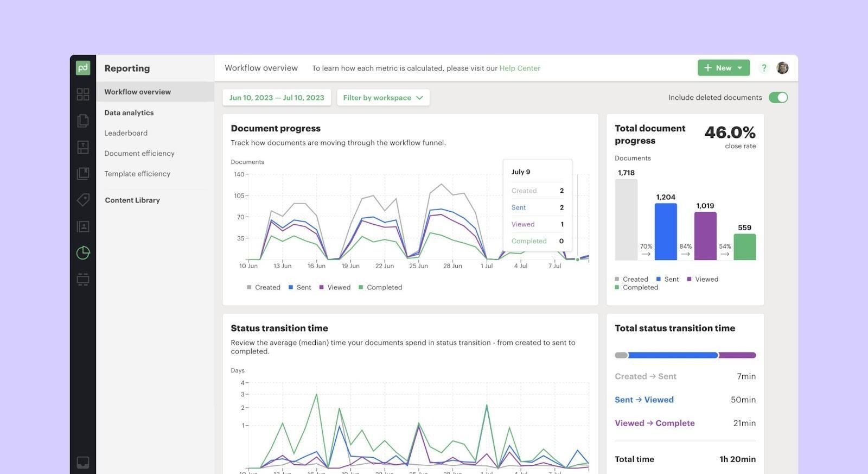Click the PandaDoc logo icon
The image size is (868, 474).
click(x=83, y=68)
